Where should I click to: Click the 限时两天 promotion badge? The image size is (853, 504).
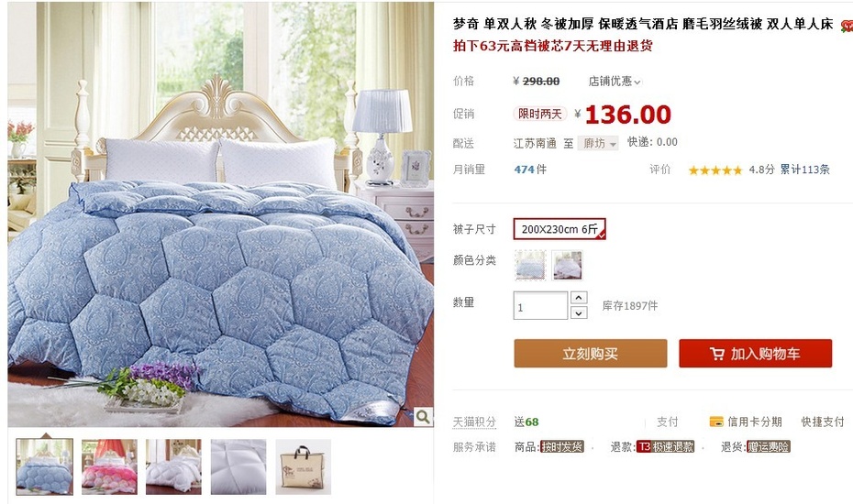pos(539,114)
